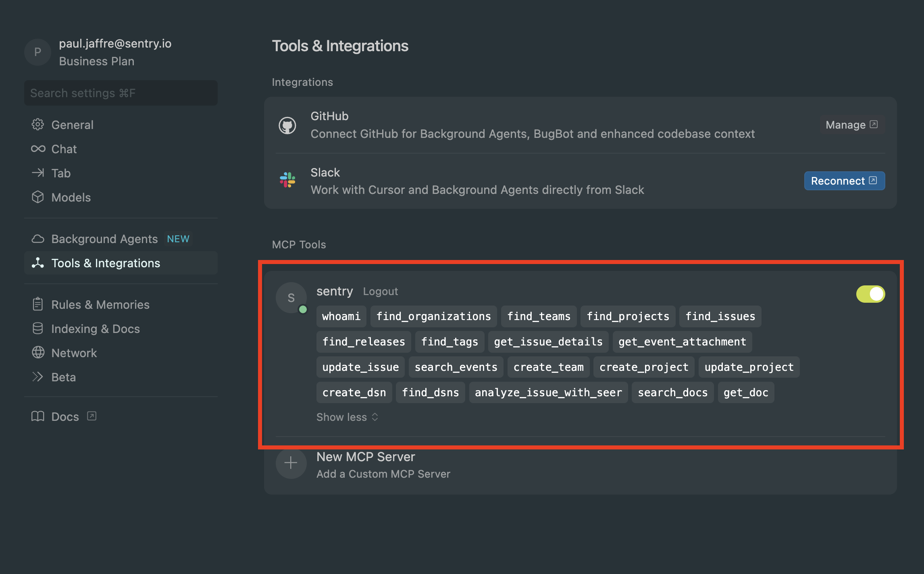The height and width of the screenshot is (574, 924).
Task: Open the Chat settings section
Action: pyautogui.click(x=121, y=149)
